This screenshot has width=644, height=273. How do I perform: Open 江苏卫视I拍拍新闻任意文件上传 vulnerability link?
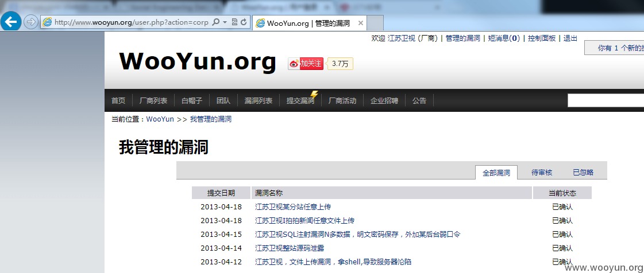304,221
